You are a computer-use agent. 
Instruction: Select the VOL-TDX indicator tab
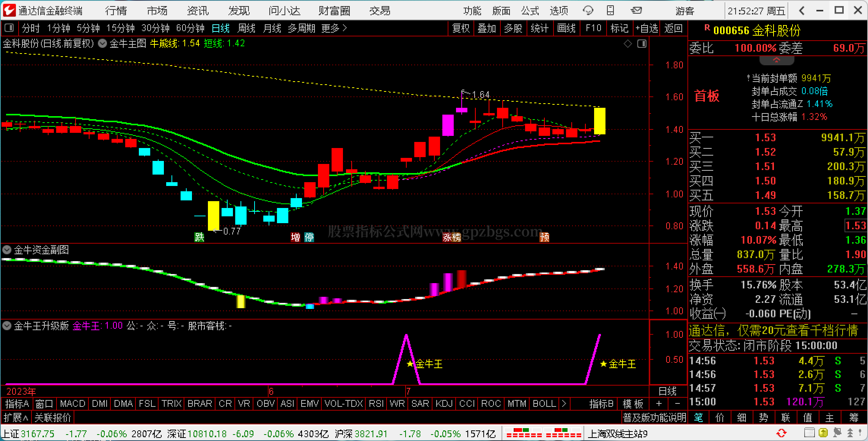click(x=344, y=403)
